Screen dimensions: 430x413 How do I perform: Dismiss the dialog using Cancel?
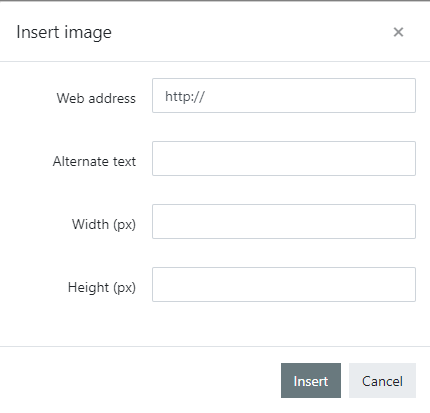(x=382, y=381)
